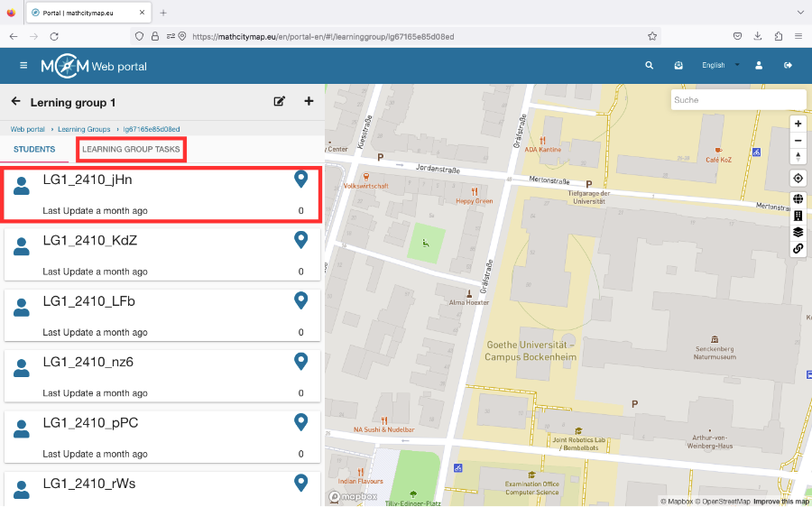Click the plus icon to add a student
Screen dimensions: 812x507
pos(309,102)
